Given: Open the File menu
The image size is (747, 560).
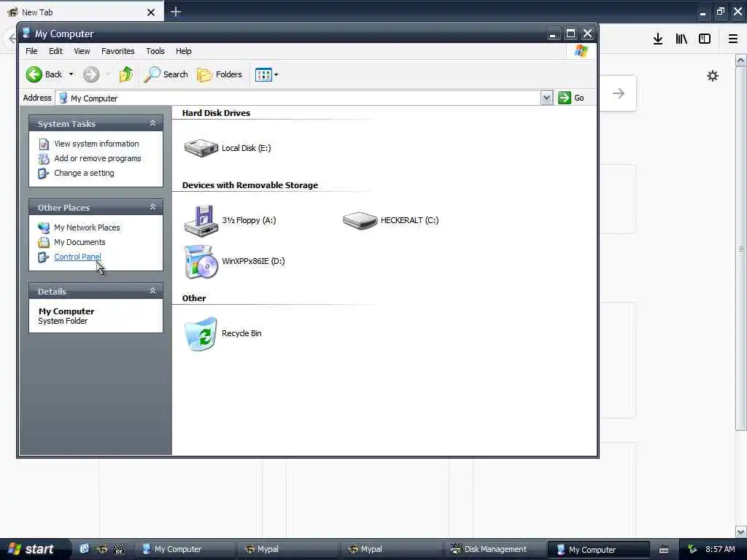Looking at the screenshot, I should (x=31, y=51).
